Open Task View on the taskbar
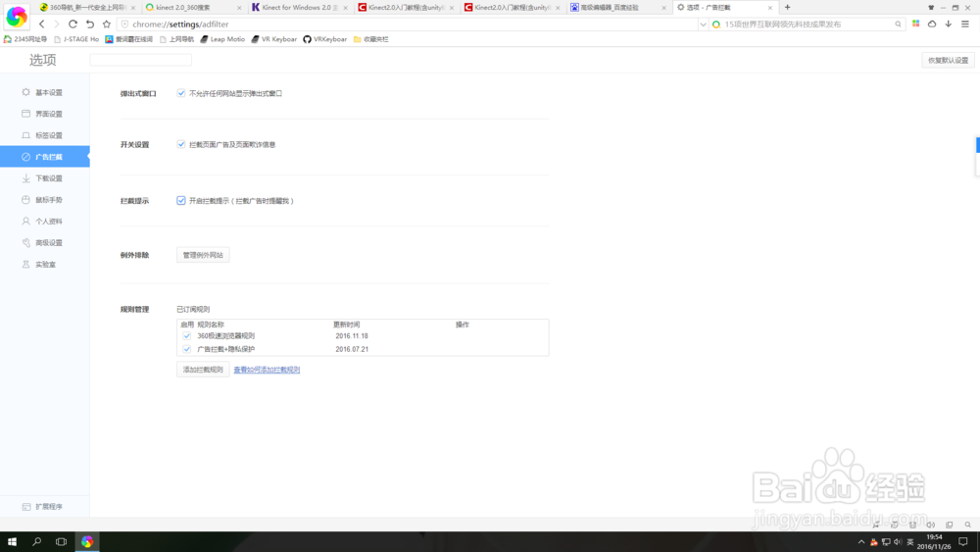The height and width of the screenshot is (552, 980). coord(61,541)
